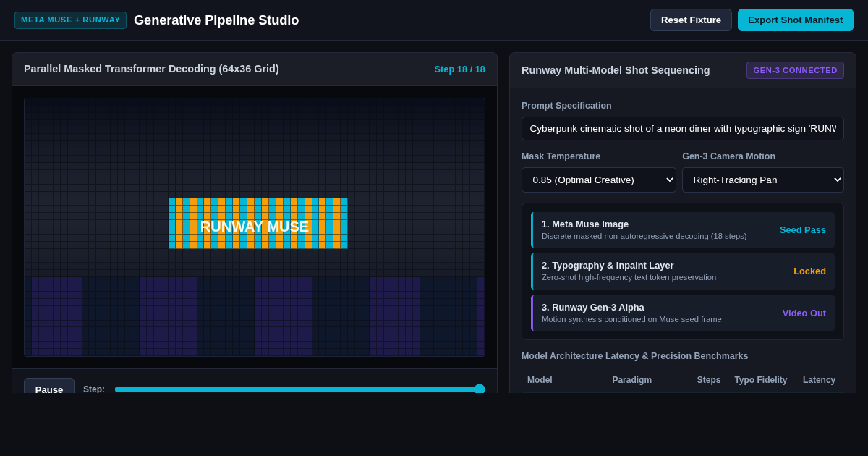
Task: Click the RUNWAY MUSE sign in grid
Action: coord(255,227)
